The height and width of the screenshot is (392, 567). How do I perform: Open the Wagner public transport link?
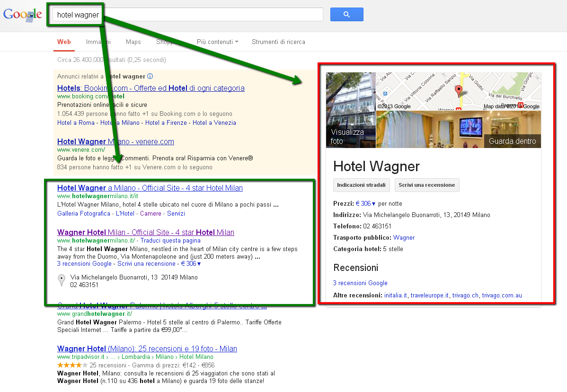click(x=404, y=238)
